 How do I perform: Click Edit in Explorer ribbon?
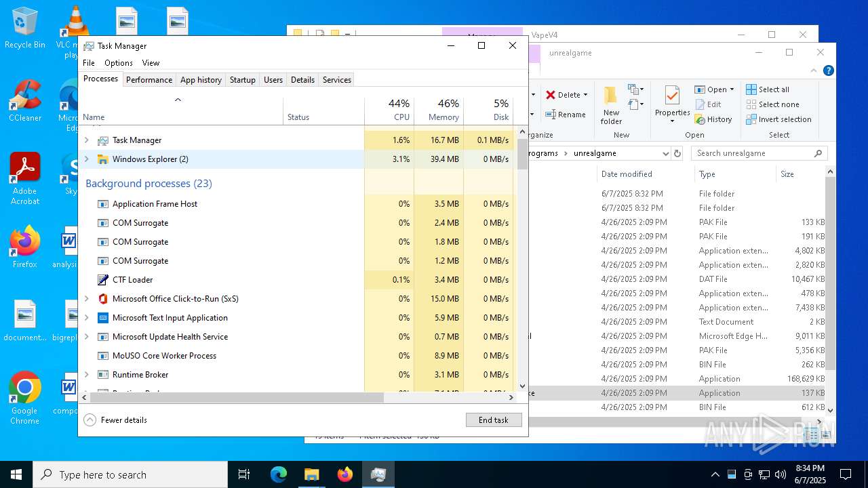[x=708, y=104]
